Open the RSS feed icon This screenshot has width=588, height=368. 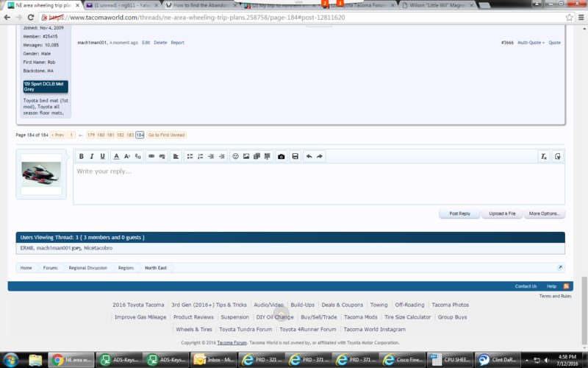pyautogui.click(x=566, y=286)
